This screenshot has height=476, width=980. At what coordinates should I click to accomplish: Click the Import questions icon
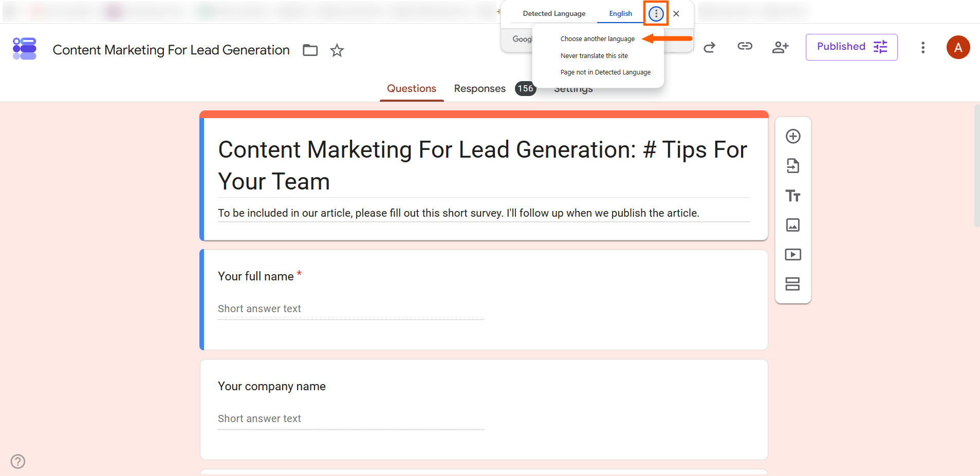[793, 166]
